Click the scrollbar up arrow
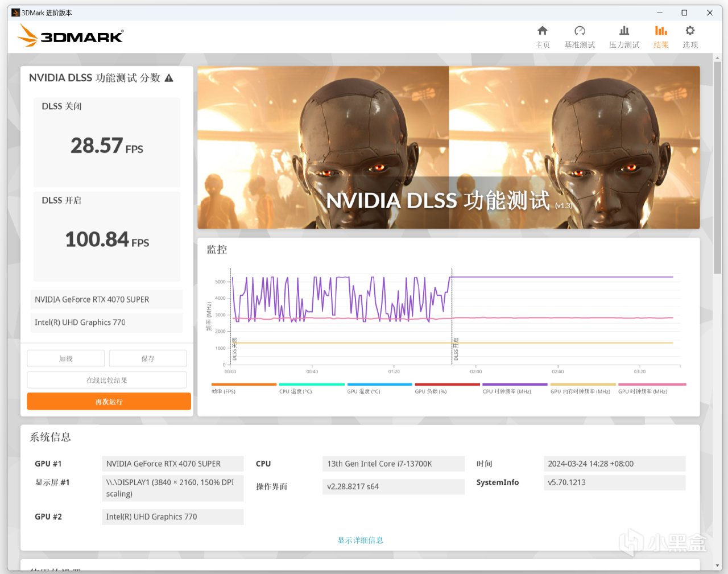 [x=718, y=57]
